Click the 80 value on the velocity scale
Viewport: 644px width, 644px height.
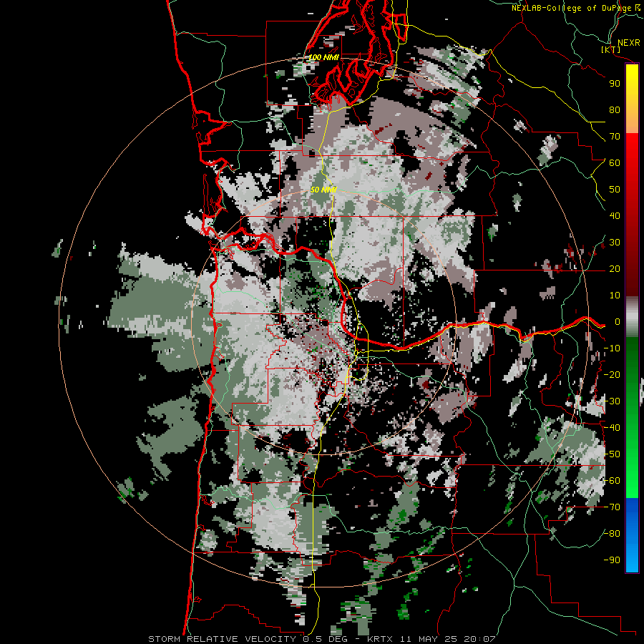pyautogui.click(x=615, y=110)
